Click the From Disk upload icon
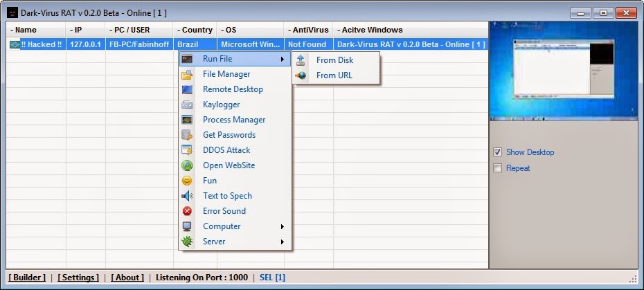The height and width of the screenshot is (290, 644). point(301,60)
